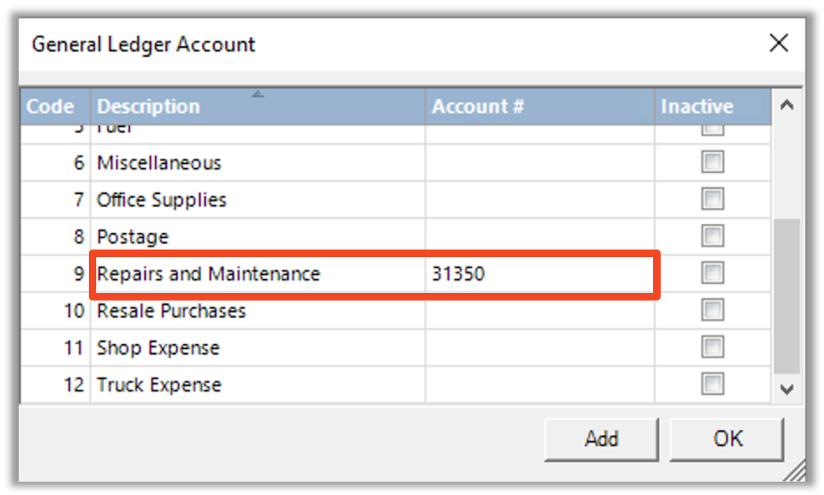Screen dimensions: 824x495
Task: Click the Inactive column header
Action: pyautogui.click(x=713, y=107)
